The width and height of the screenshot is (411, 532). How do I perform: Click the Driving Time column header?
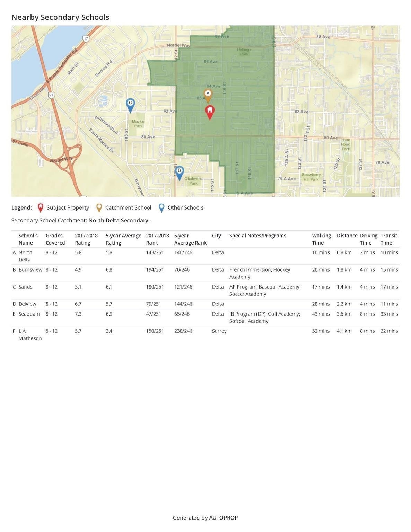click(x=368, y=239)
